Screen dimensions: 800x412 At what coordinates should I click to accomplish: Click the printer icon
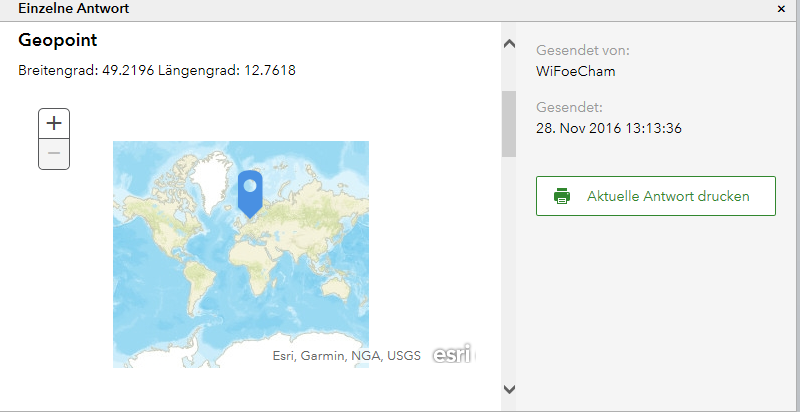pos(562,196)
